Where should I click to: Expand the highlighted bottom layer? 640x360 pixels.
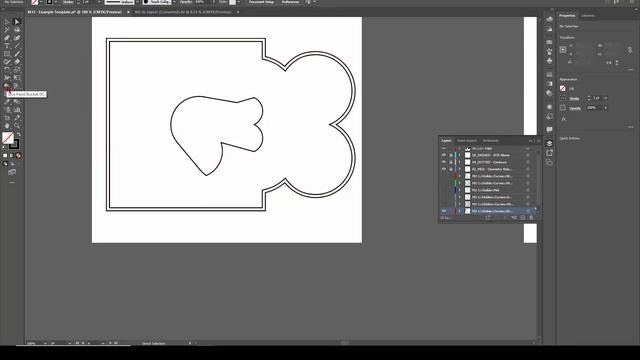(459, 211)
